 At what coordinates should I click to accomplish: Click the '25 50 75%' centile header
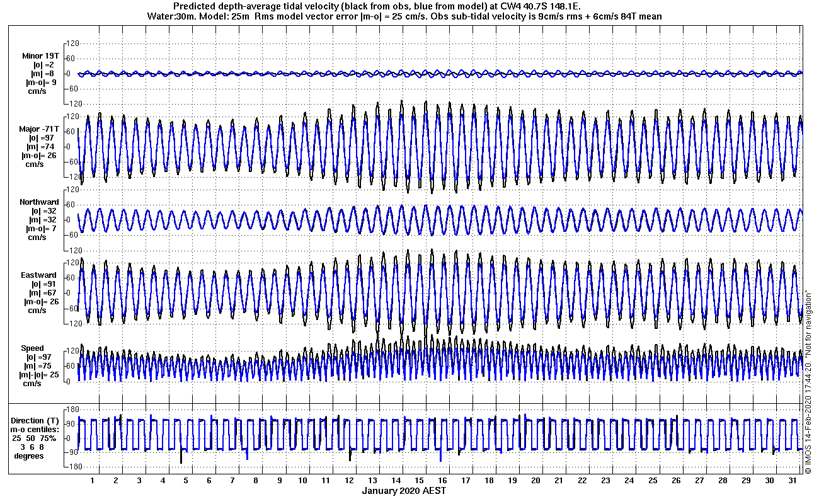pos(35,438)
